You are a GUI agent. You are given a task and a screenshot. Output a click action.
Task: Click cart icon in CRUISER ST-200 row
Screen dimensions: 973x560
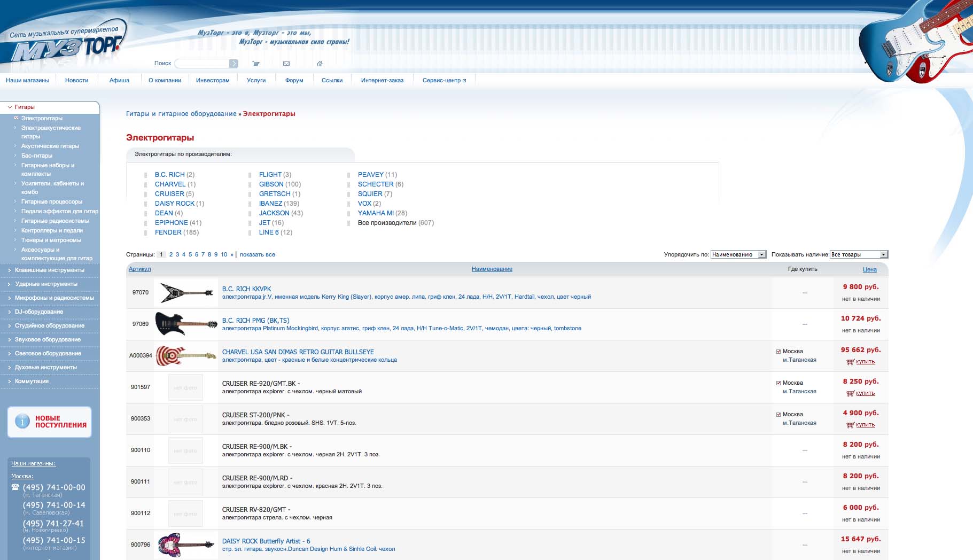(x=850, y=425)
